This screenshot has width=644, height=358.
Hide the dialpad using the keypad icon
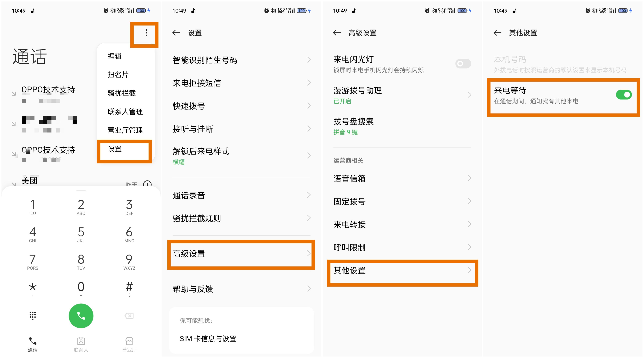point(32,316)
